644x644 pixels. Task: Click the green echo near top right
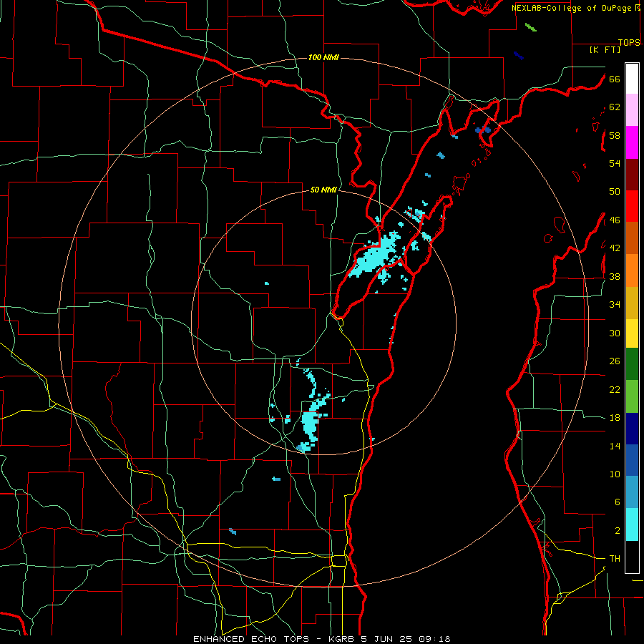coord(531,27)
